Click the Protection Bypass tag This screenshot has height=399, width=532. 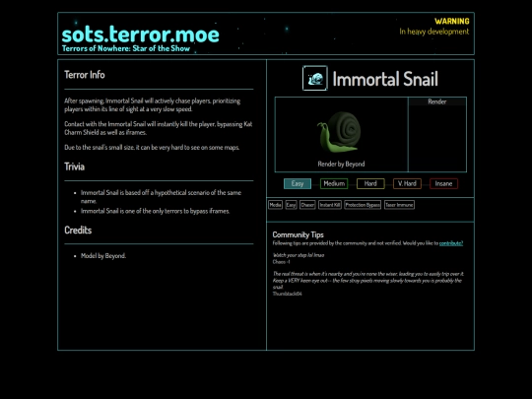(363, 205)
